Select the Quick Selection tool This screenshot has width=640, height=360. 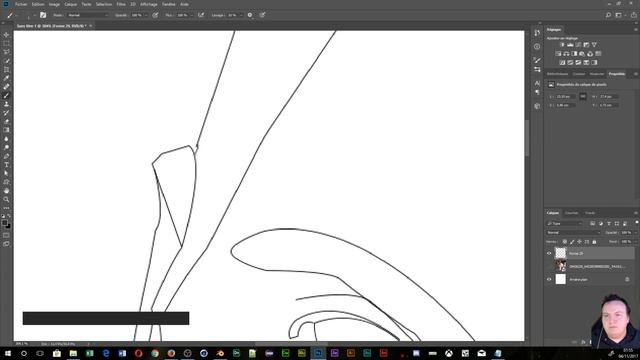(x=6, y=61)
